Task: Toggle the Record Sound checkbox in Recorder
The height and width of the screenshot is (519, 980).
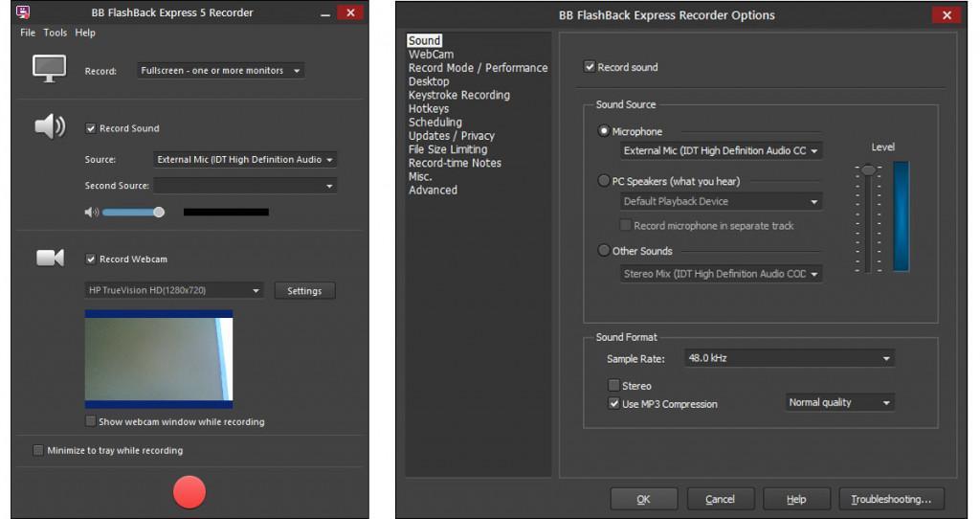Action: pos(91,128)
